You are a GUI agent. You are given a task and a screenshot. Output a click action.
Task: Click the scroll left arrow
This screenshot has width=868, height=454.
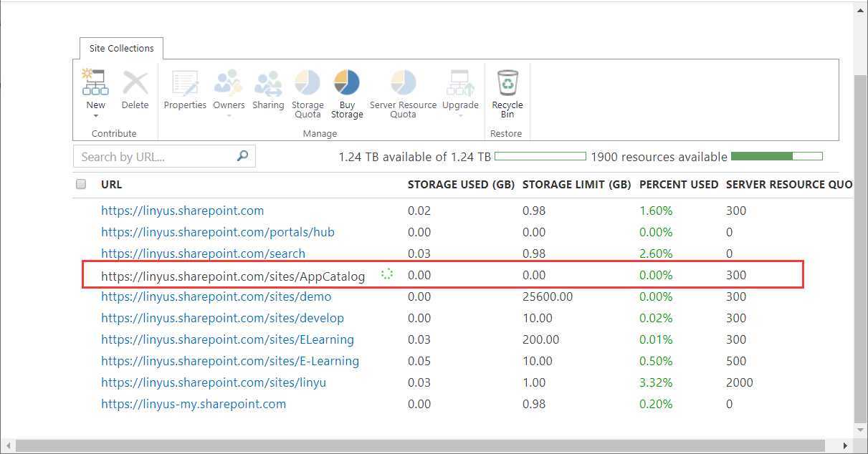[7, 446]
